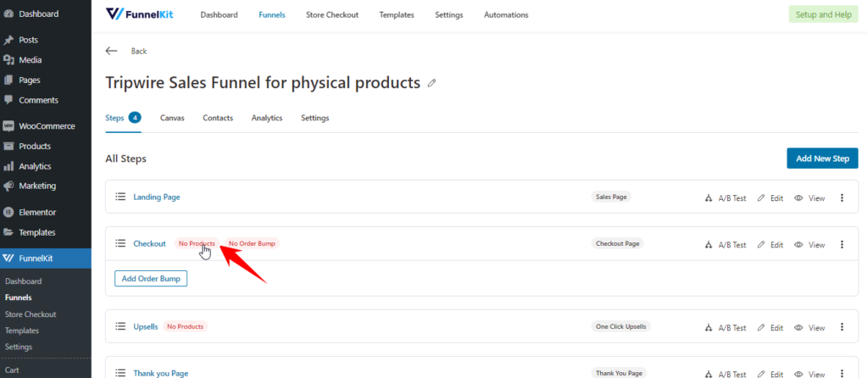
Task: Open the Analytics tab of the funnel
Action: coord(267,118)
